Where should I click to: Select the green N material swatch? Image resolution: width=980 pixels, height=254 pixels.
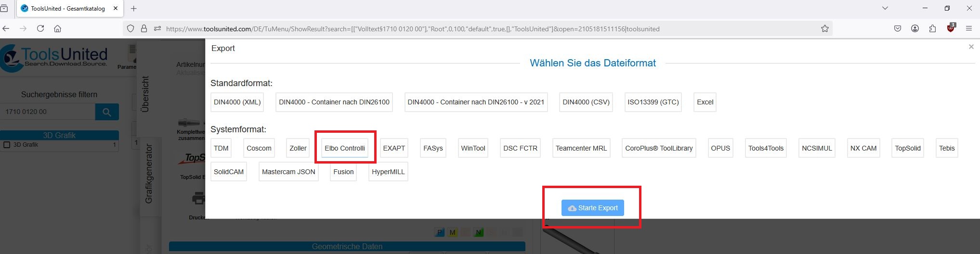[x=478, y=232]
